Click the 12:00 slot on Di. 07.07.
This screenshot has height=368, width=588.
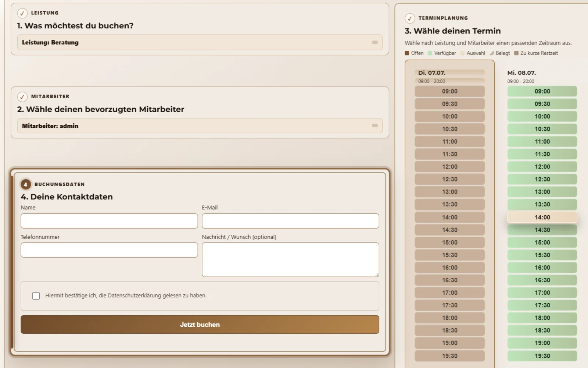[449, 167]
